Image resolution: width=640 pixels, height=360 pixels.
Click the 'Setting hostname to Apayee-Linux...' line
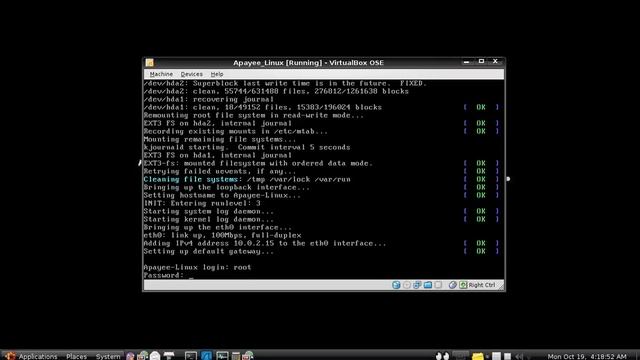[x=222, y=195]
